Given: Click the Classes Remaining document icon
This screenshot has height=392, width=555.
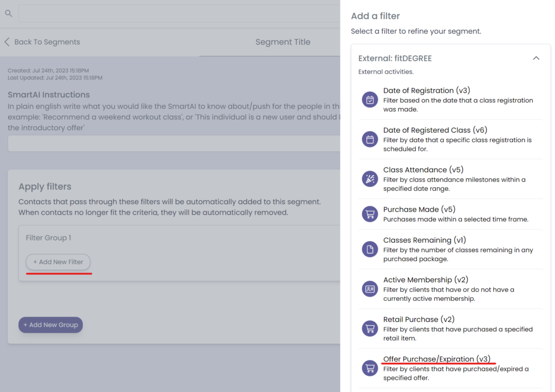Looking at the screenshot, I should pyautogui.click(x=370, y=249).
